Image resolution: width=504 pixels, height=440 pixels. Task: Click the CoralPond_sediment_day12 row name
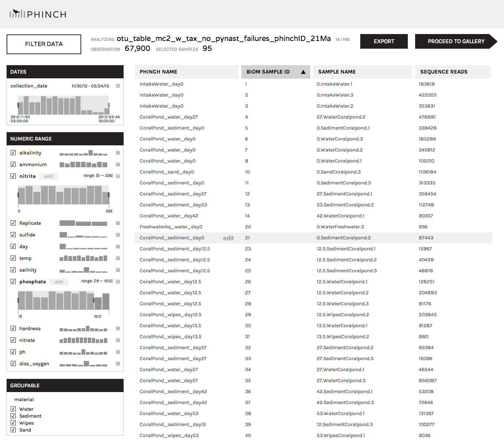click(173, 425)
